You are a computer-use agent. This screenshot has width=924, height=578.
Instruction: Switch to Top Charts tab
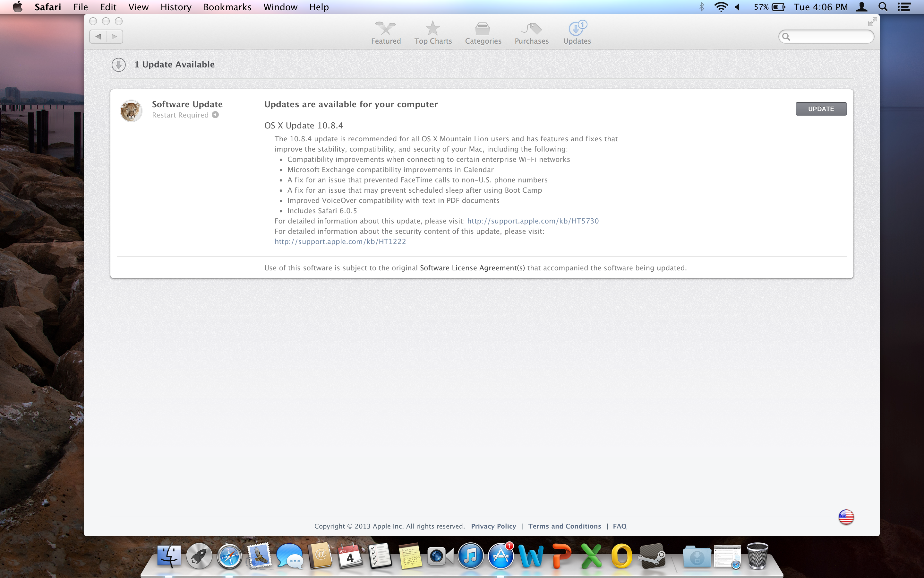click(x=433, y=33)
